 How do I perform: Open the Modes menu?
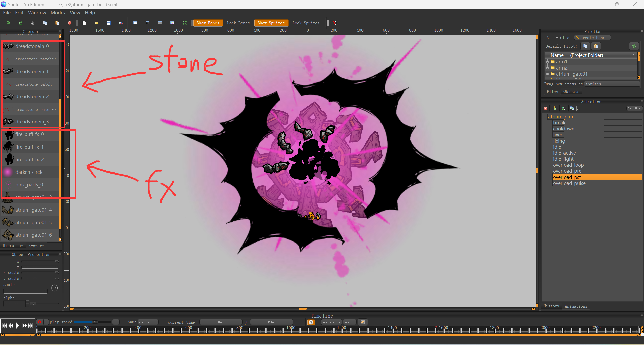[58, 13]
